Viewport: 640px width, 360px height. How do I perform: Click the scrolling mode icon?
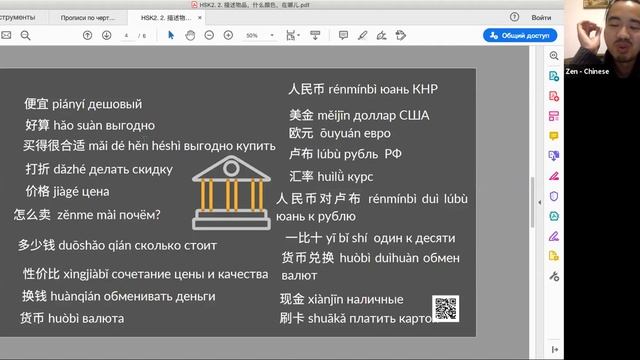pos(315,36)
